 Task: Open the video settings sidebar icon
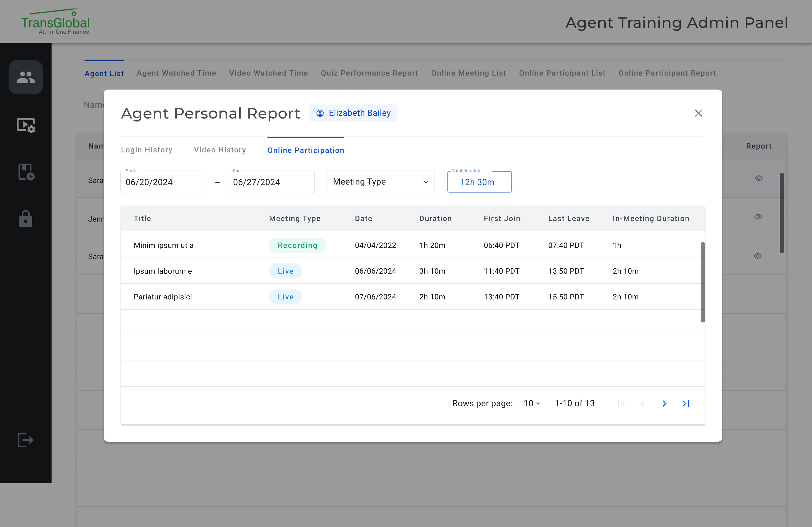pos(26,125)
